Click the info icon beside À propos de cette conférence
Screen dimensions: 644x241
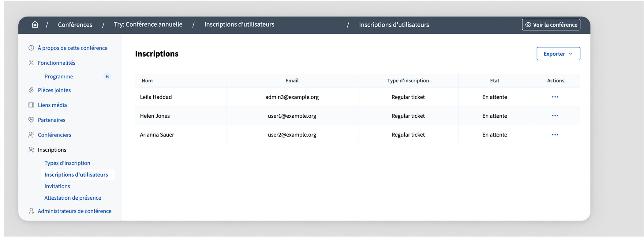[31, 48]
